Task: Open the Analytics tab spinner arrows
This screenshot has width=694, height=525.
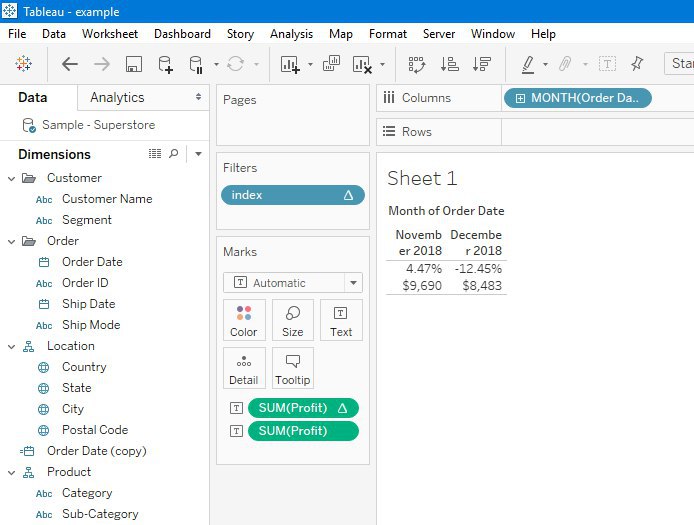Action: (198, 97)
